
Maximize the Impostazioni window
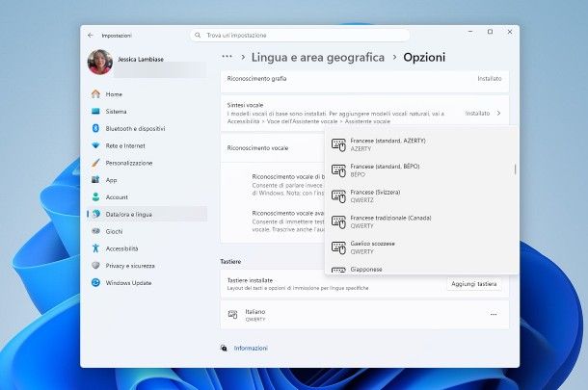490,32
